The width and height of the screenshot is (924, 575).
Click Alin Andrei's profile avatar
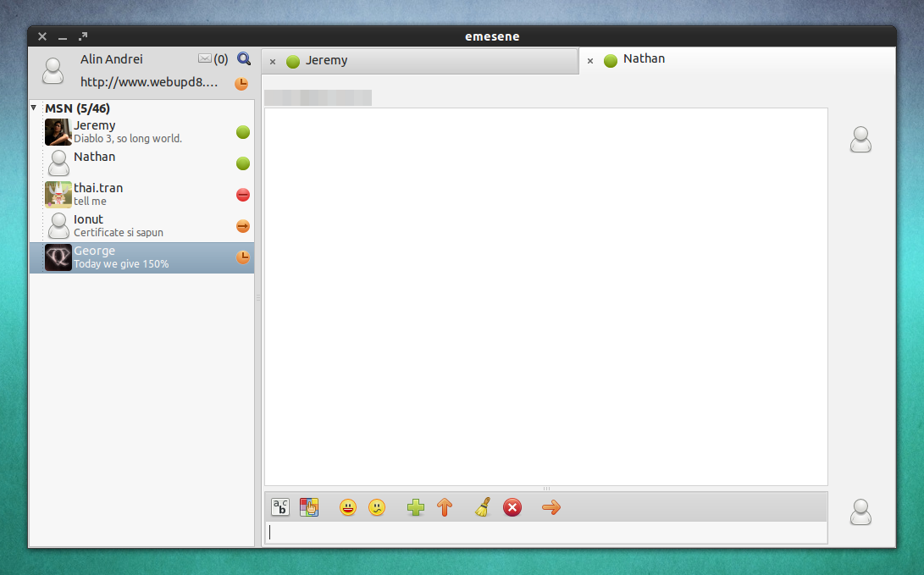(53, 70)
